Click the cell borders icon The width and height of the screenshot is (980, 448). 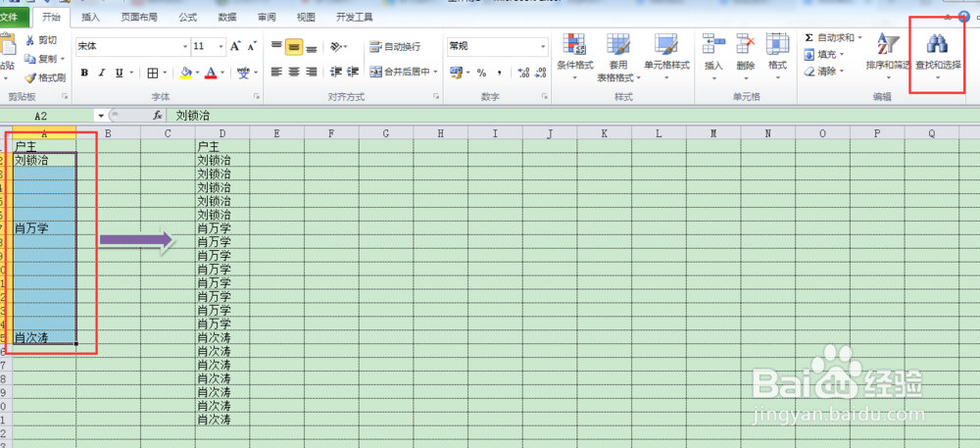click(x=153, y=74)
